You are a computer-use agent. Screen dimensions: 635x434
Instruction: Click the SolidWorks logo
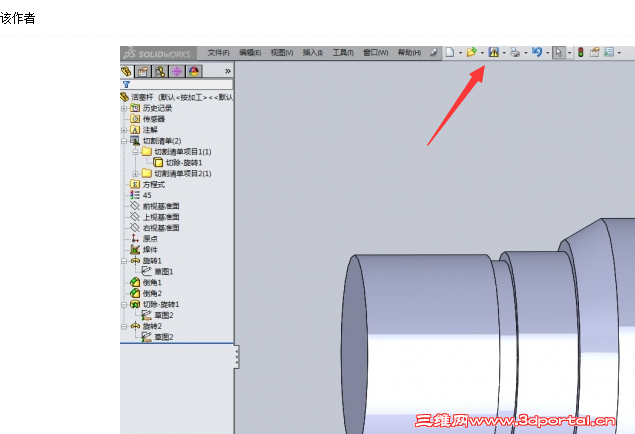157,53
